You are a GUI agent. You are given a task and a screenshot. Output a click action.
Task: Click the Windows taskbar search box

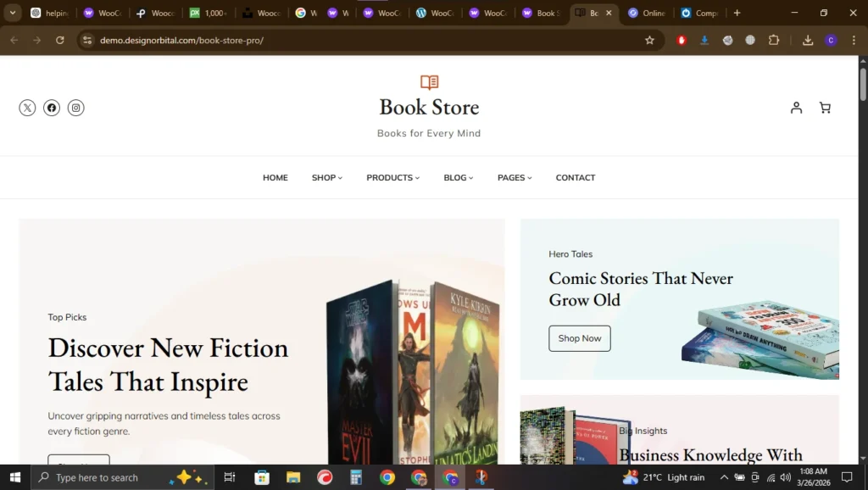[121, 477]
